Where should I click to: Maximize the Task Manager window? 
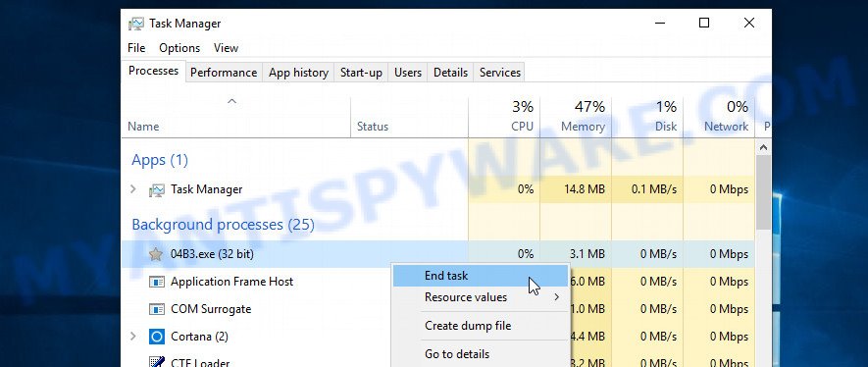(x=704, y=23)
